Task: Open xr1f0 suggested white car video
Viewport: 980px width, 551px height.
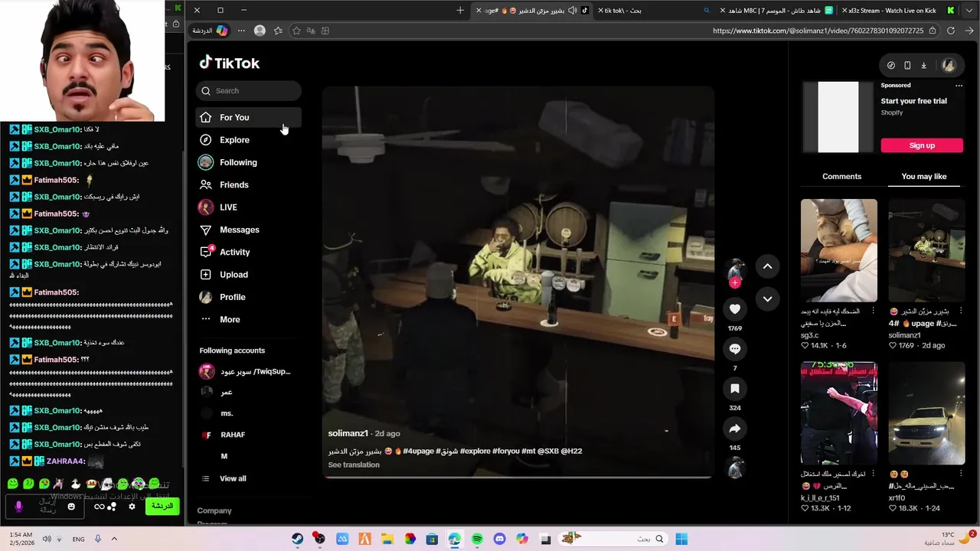Action: (926, 413)
